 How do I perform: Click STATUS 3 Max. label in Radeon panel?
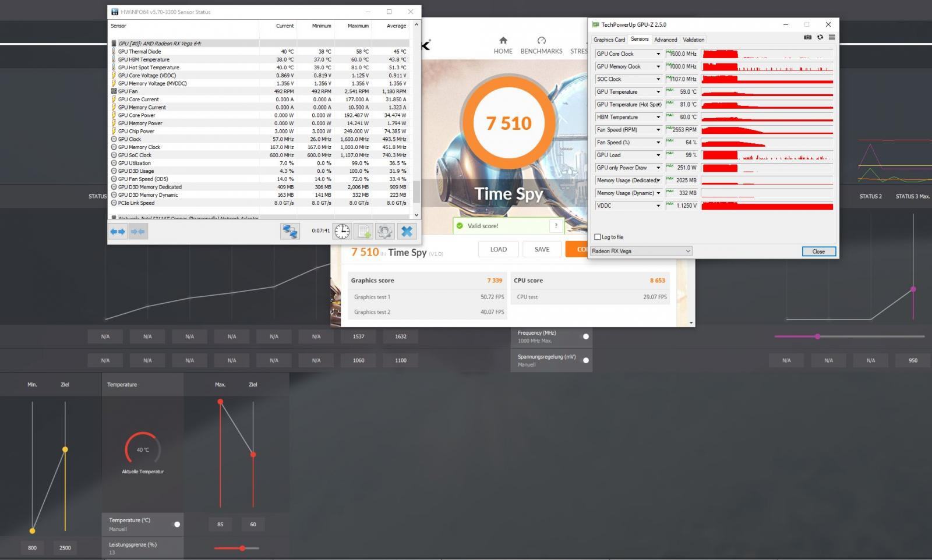click(912, 196)
